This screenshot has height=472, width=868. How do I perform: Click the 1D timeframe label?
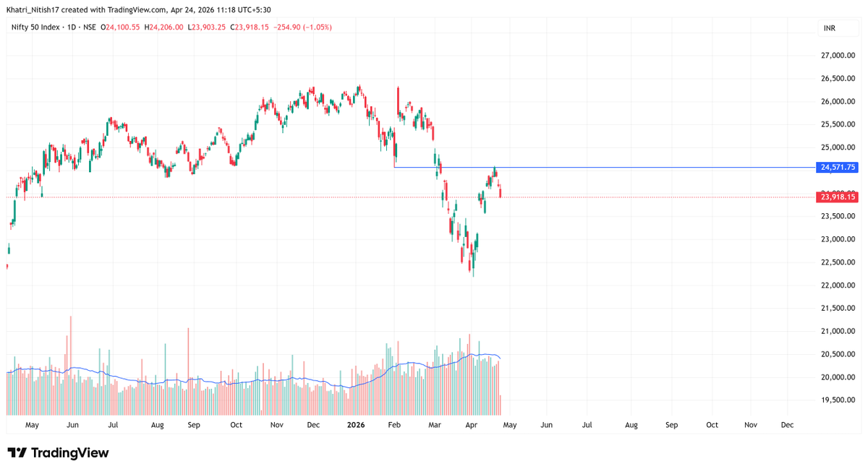point(69,26)
